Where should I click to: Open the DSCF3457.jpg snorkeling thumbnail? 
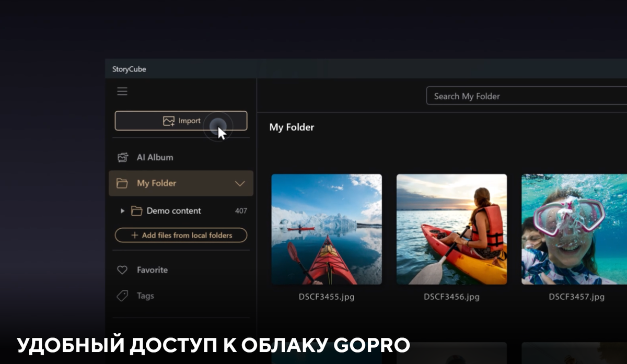point(574,229)
